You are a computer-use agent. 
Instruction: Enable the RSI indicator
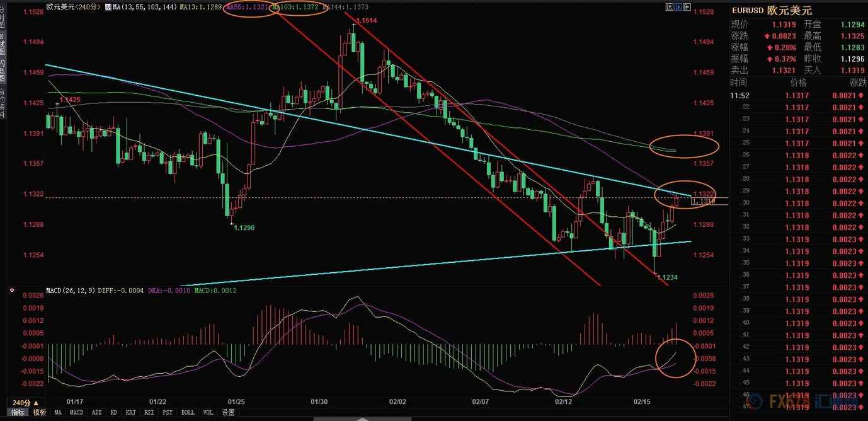coord(149,413)
